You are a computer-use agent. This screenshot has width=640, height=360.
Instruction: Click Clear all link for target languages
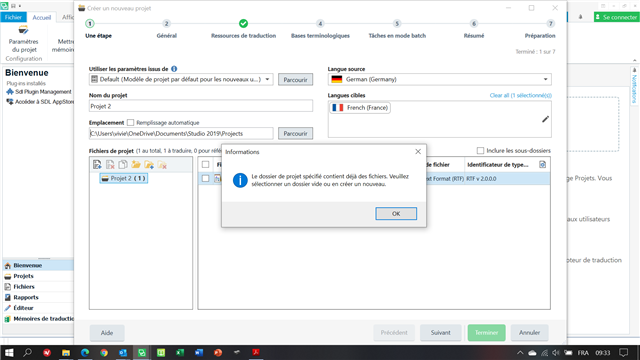(520, 95)
